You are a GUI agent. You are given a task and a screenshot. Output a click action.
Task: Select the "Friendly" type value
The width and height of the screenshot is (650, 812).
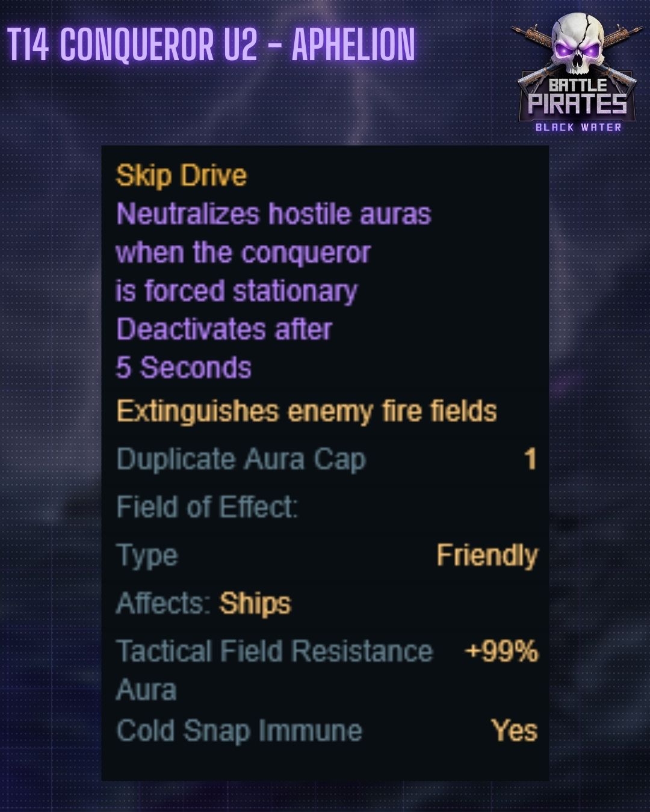click(487, 555)
